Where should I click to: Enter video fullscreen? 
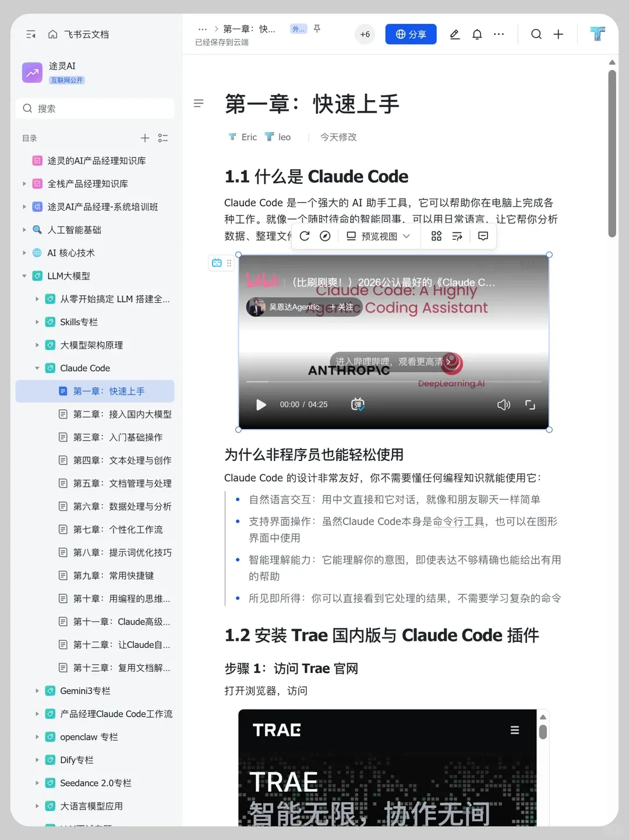click(x=530, y=405)
